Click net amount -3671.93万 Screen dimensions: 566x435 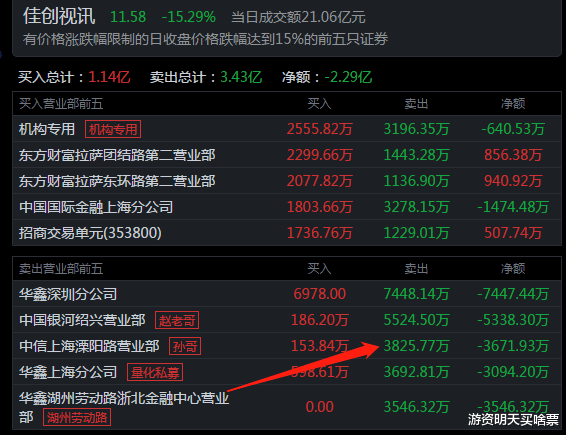513,346
